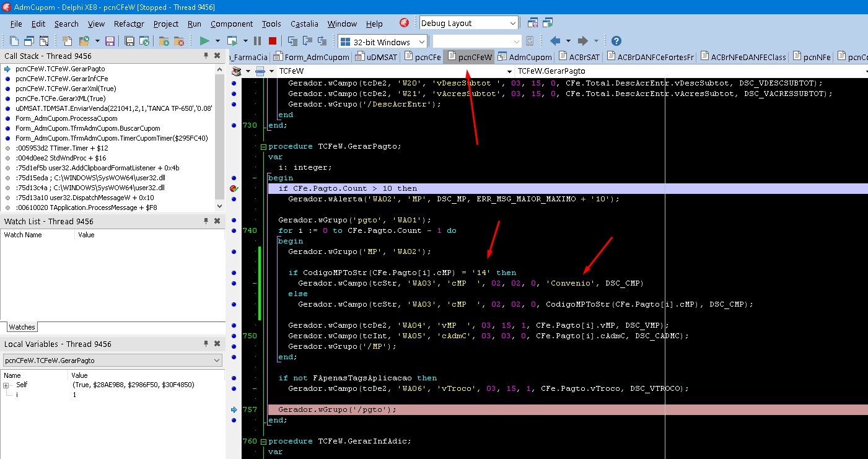Click the Save file floppy icon
The height and width of the screenshot is (459, 868).
(x=110, y=41)
